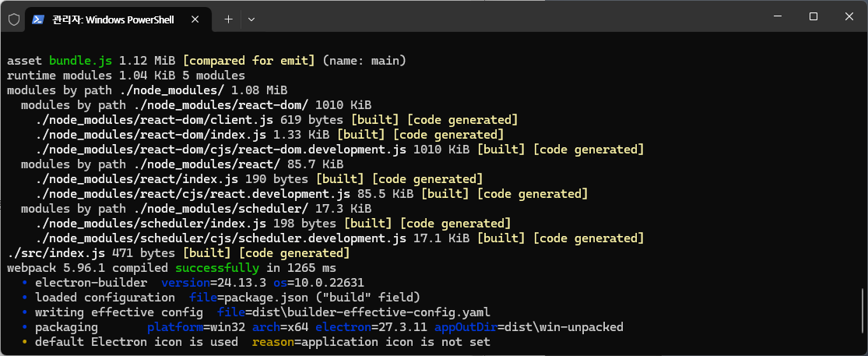Click the [compared for emit] text
The image size is (868, 356).
248,60
